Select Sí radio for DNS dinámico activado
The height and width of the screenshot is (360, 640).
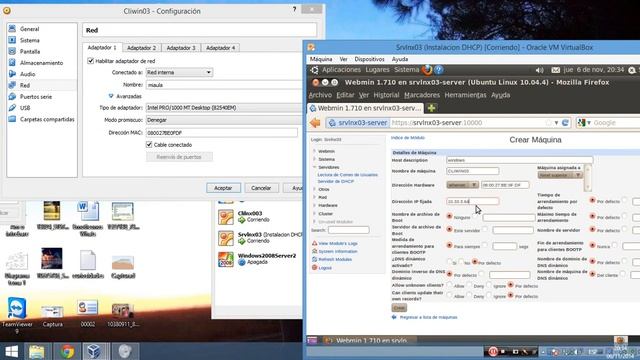[x=449, y=262]
